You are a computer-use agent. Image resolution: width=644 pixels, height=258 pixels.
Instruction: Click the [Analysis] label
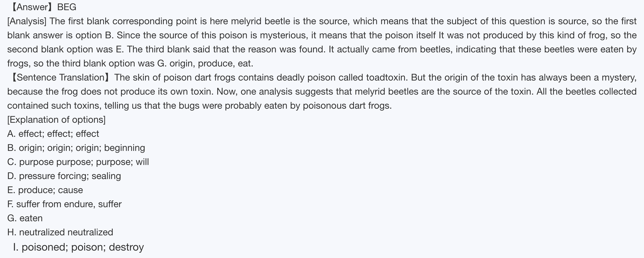point(27,21)
